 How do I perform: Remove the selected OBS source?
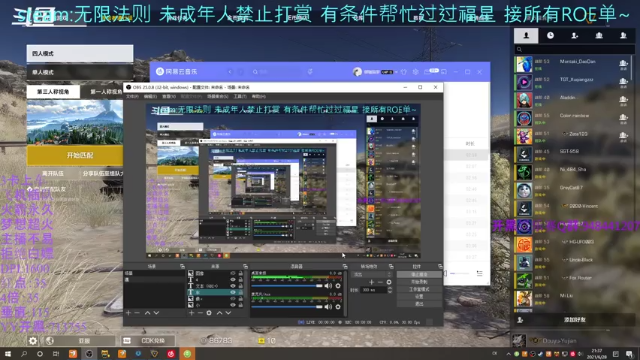[200, 313]
